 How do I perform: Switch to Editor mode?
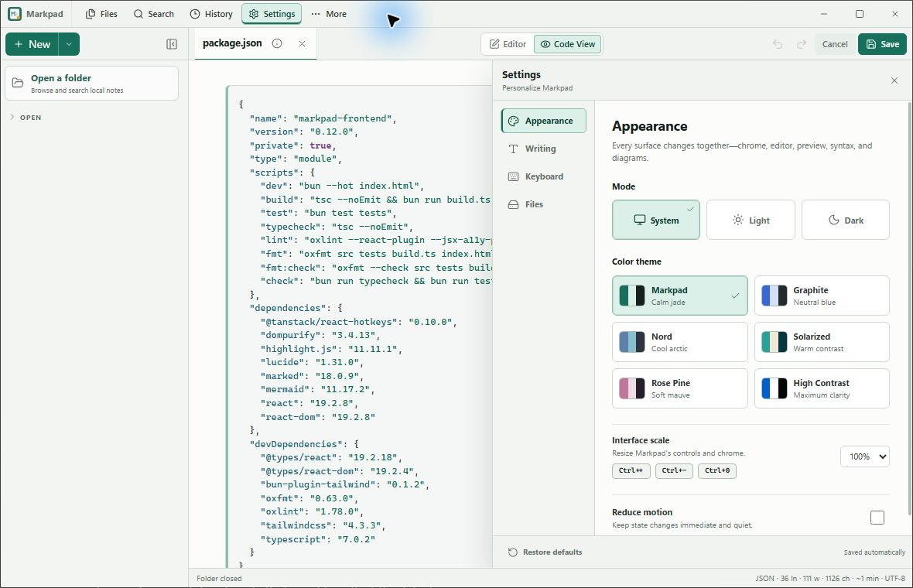click(x=508, y=44)
